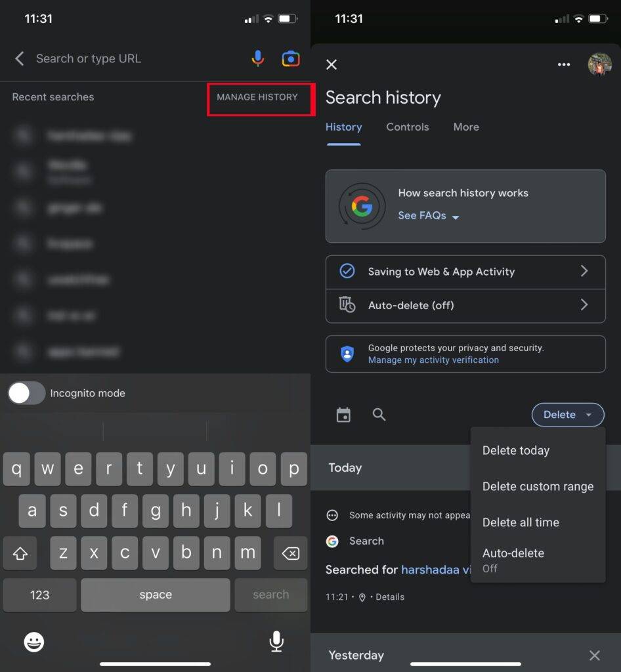
Task: Switch to the Controls tab
Action: click(407, 127)
